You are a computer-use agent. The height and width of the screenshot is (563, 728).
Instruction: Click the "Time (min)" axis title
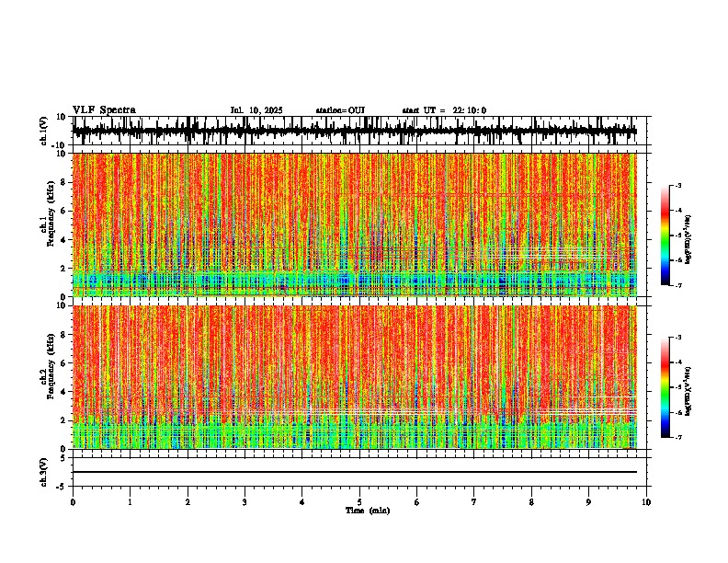[x=368, y=511]
